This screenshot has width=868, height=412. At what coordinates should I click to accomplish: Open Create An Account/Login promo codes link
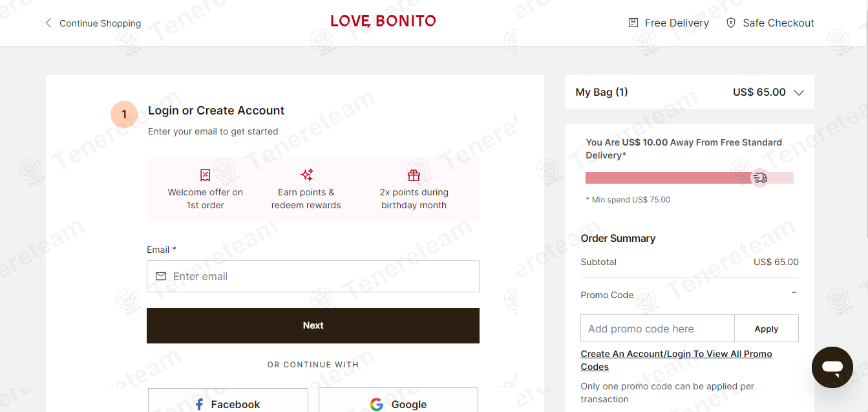tap(676, 360)
